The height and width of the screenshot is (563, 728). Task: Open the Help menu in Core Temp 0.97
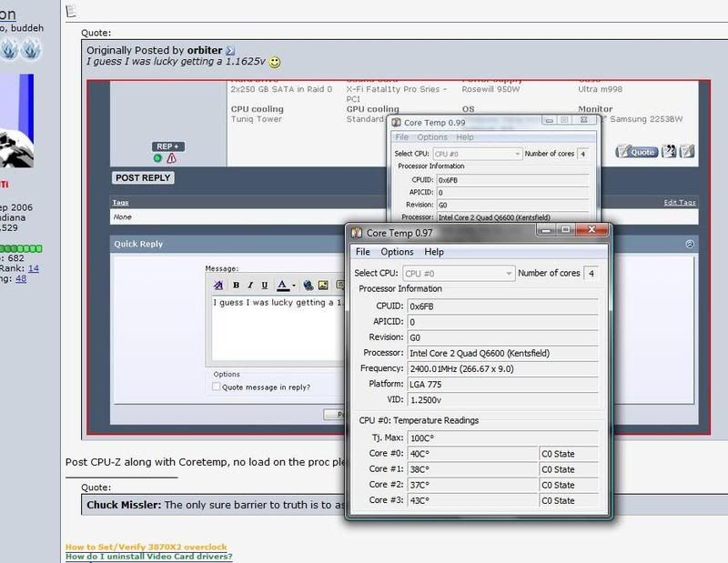(434, 252)
